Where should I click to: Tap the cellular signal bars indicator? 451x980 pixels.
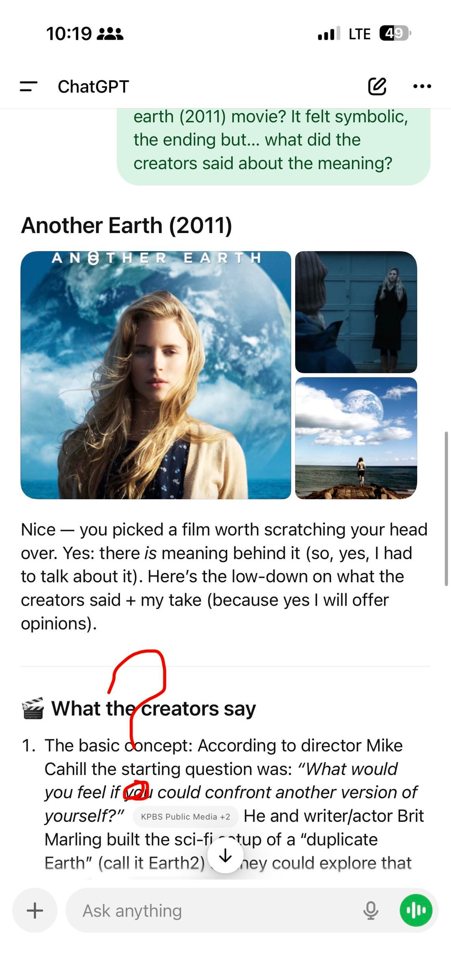pyautogui.click(x=329, y=33)
